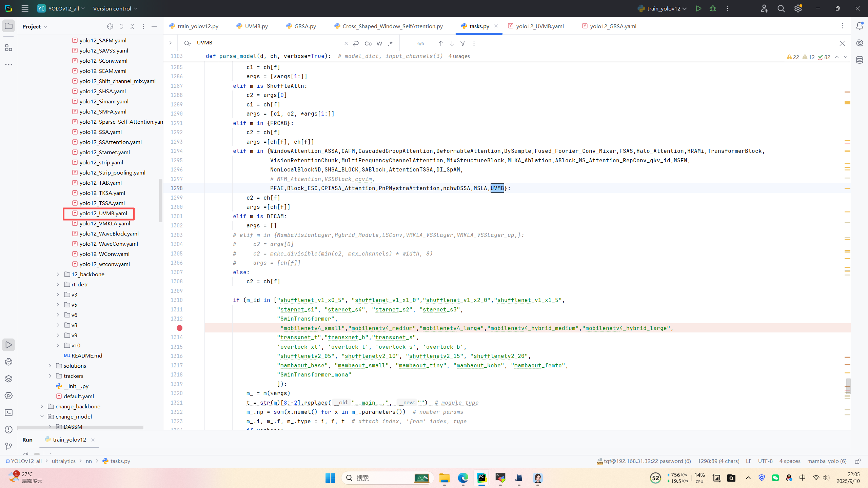Open the Terminal tool window
Viewport: 868px width, 488px height.
click(x=8, y=412)
